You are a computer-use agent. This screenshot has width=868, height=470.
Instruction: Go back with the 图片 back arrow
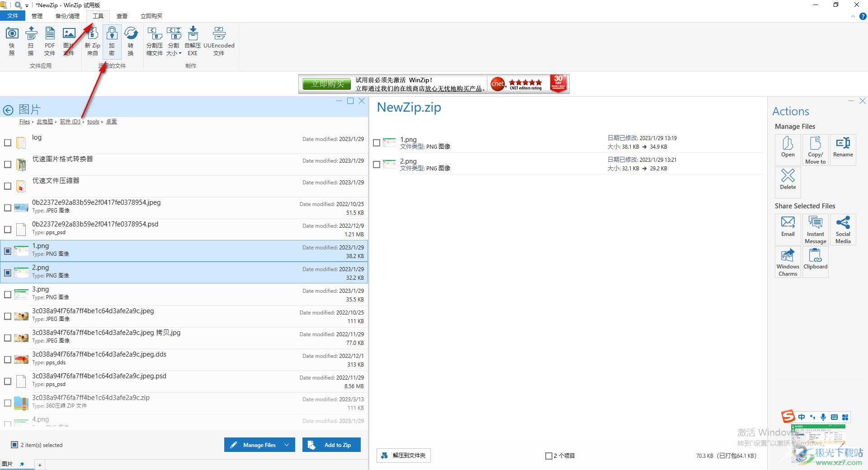[x=8, y=110]
